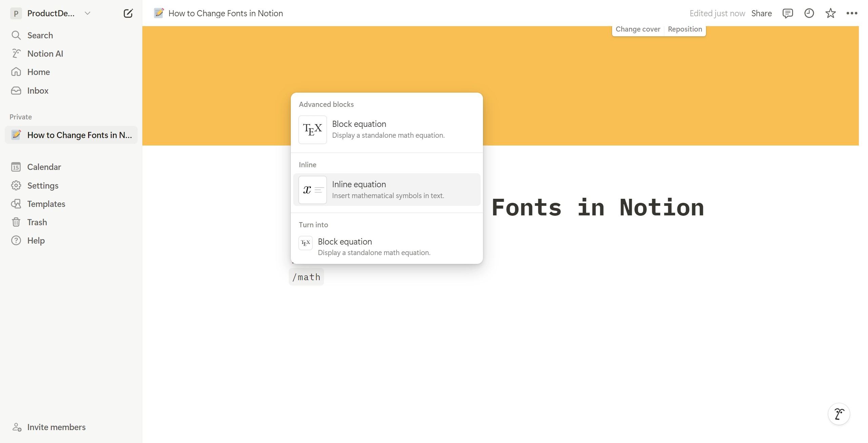Open Search in the sidebar
Image resolution: width=868 pixels, height=443 pixels.
coord(71,35)
